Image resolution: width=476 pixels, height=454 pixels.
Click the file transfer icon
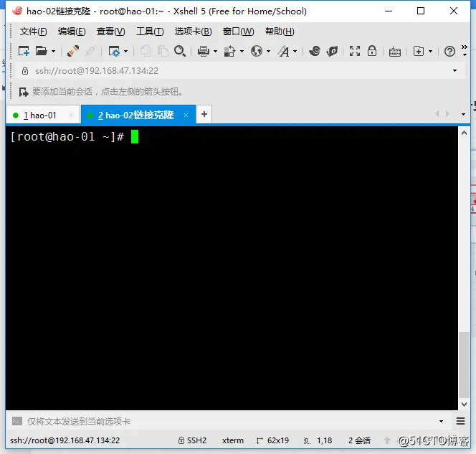[230, 52]
